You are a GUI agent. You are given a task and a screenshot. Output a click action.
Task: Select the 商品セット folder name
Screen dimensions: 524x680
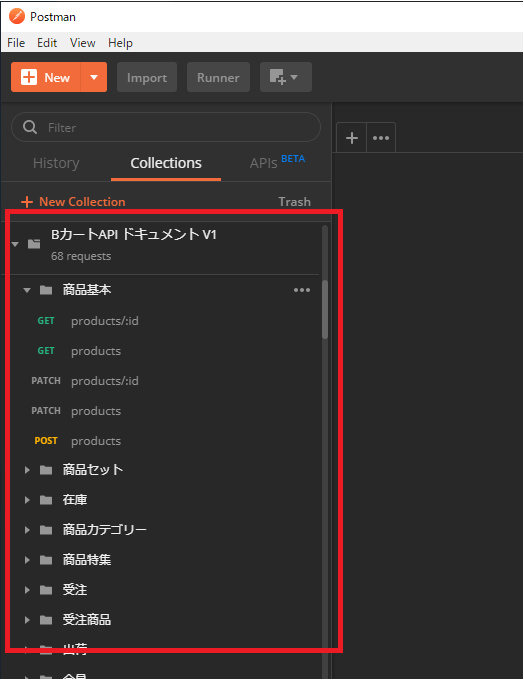point(93,470)
